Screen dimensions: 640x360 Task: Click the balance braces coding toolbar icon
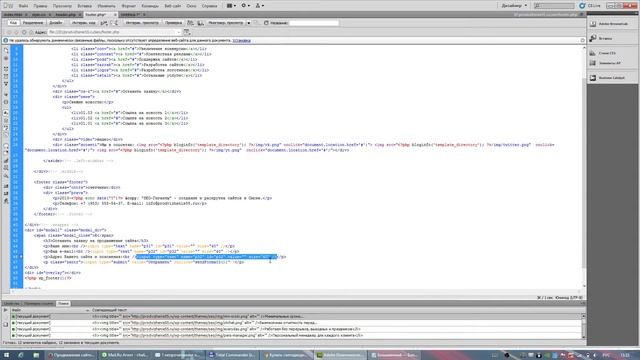tap(6, 102)
